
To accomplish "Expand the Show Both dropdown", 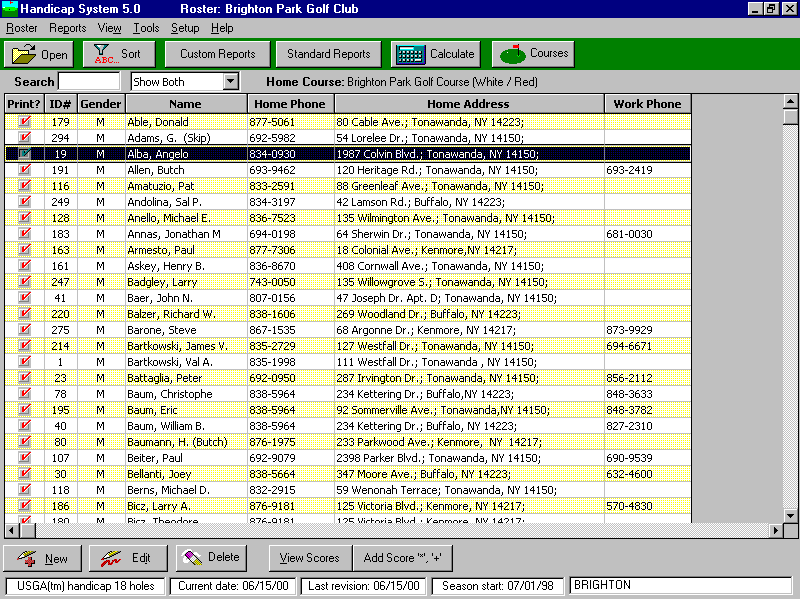I will 231,82.
